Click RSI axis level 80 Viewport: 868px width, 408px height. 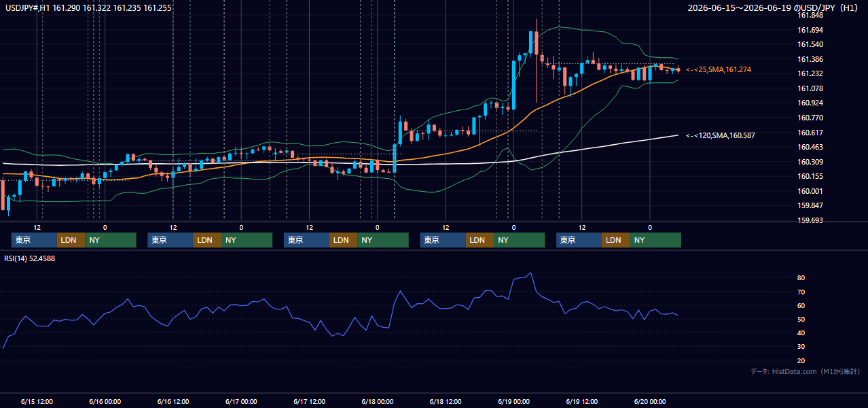[x=801, y=278]
